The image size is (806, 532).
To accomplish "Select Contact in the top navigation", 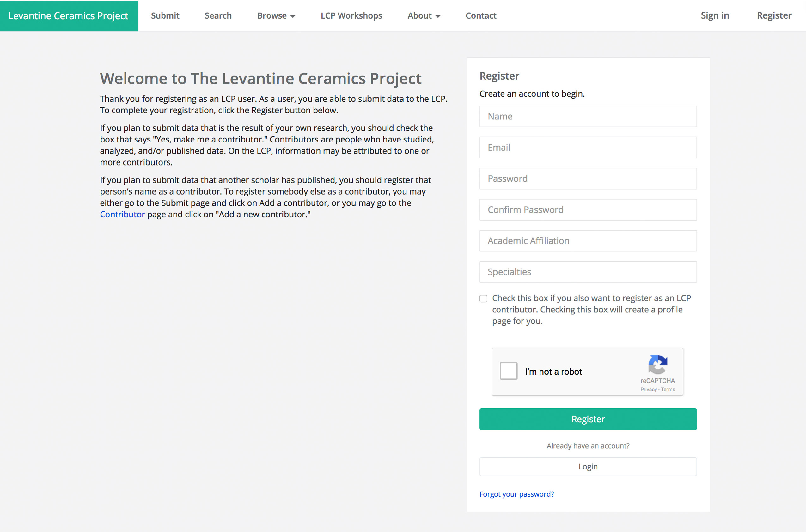I will pyautogui.click(x=481, y=15).
